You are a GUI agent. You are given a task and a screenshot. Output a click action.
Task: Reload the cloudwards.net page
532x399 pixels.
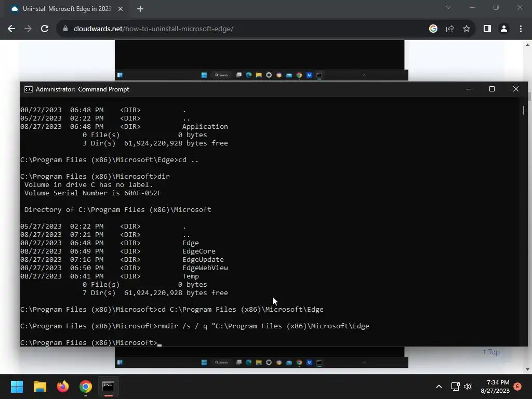coord(45,29)
